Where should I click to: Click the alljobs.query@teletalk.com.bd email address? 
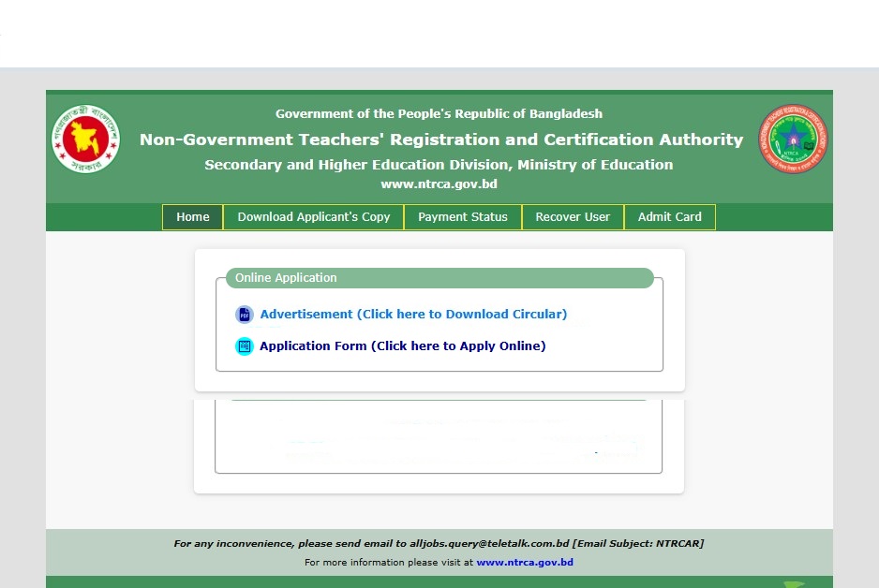point(489,543)
